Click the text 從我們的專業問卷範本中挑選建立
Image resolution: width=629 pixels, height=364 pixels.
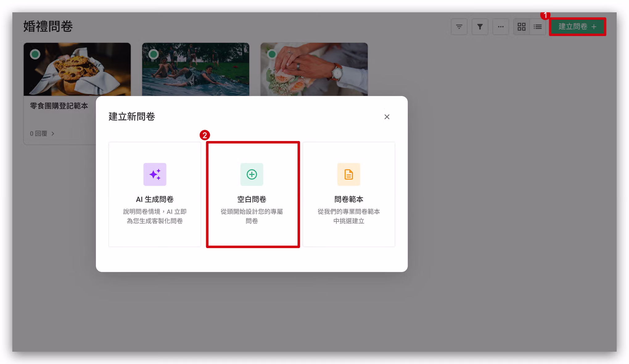tap(349, 216)
